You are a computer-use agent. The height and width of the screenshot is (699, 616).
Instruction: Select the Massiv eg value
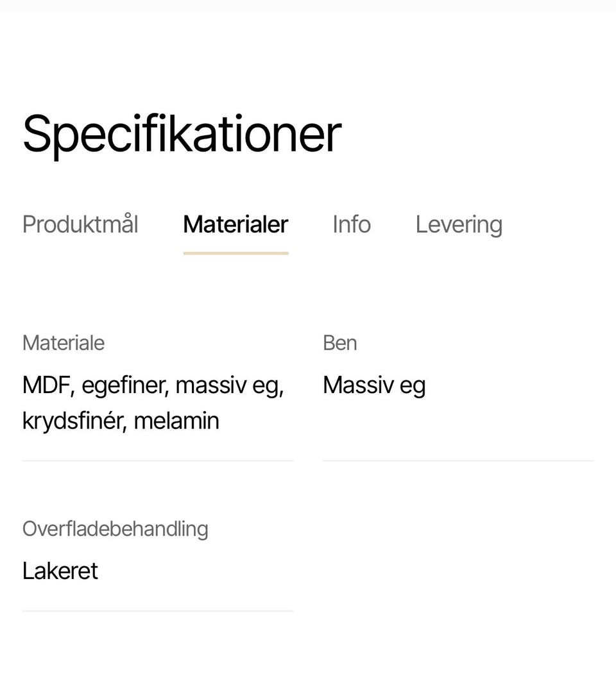[x=374, y=385]
